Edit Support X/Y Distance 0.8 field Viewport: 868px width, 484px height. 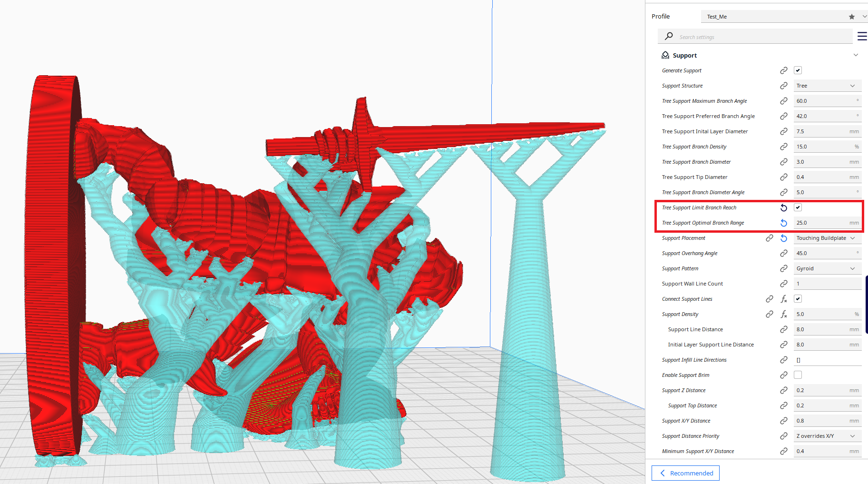tap(828, 421)
